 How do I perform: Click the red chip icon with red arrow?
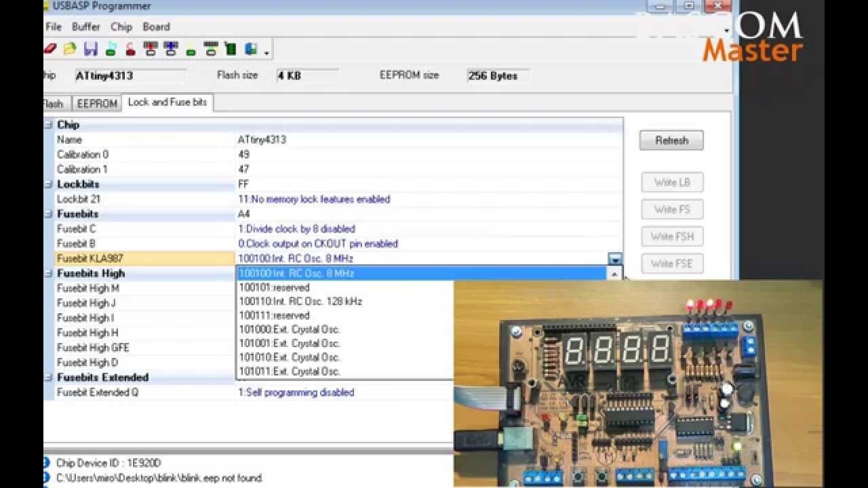(x=130, y=49)
